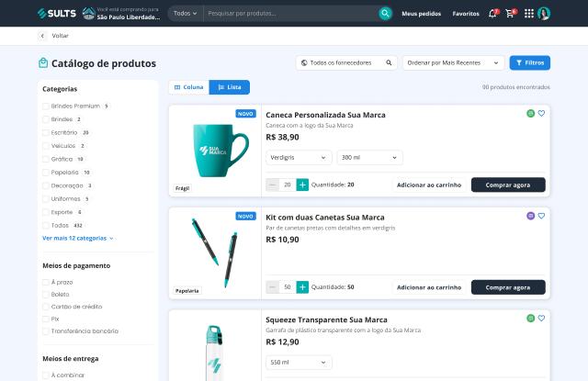The height and width of the screenshot is (381, 588).
Task: Open the Todos search scope dropdown
Action: [x=185, y=14]
